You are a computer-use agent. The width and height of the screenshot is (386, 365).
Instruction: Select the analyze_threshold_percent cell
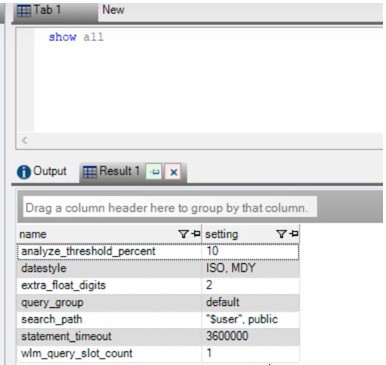pos(109,251)
